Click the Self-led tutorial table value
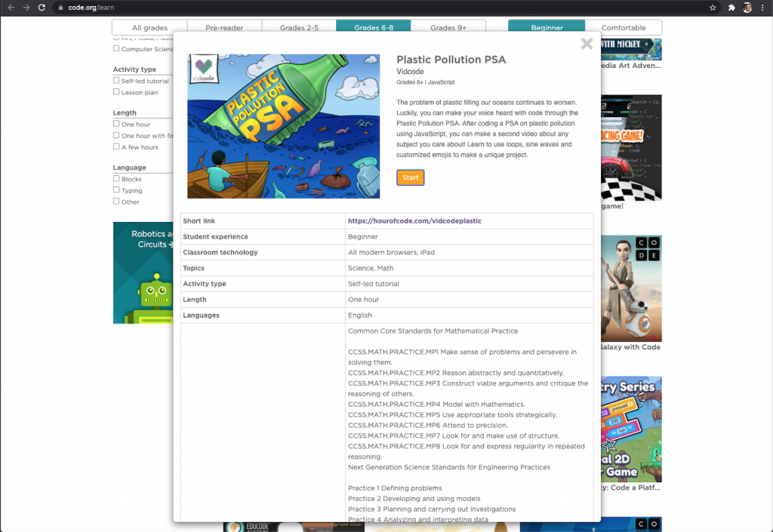 [x=373, y=284]
